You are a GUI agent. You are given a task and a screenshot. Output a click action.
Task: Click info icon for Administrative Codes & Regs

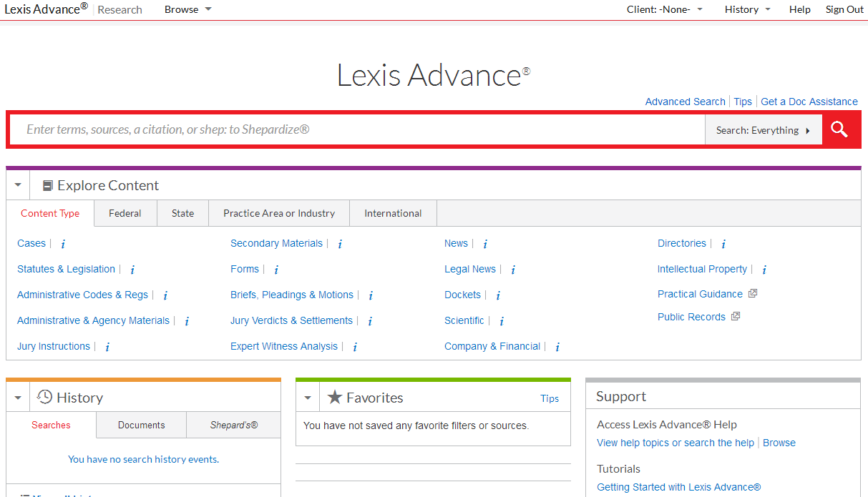click(165, 295)
